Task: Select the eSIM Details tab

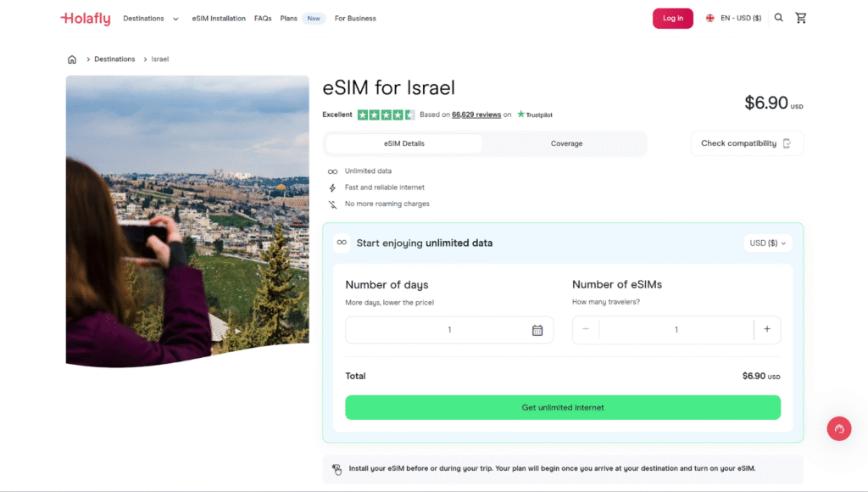Action: pyautogui.click(x=403, y=143)
